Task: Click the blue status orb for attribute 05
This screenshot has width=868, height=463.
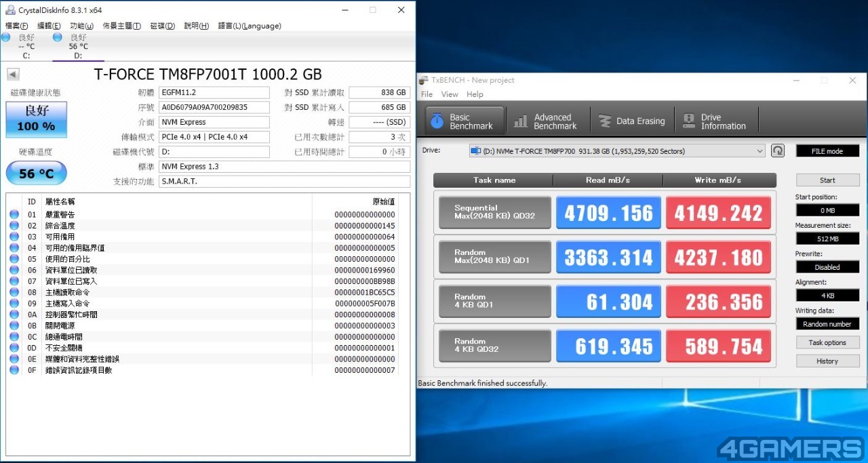Action: click(14, 259)
